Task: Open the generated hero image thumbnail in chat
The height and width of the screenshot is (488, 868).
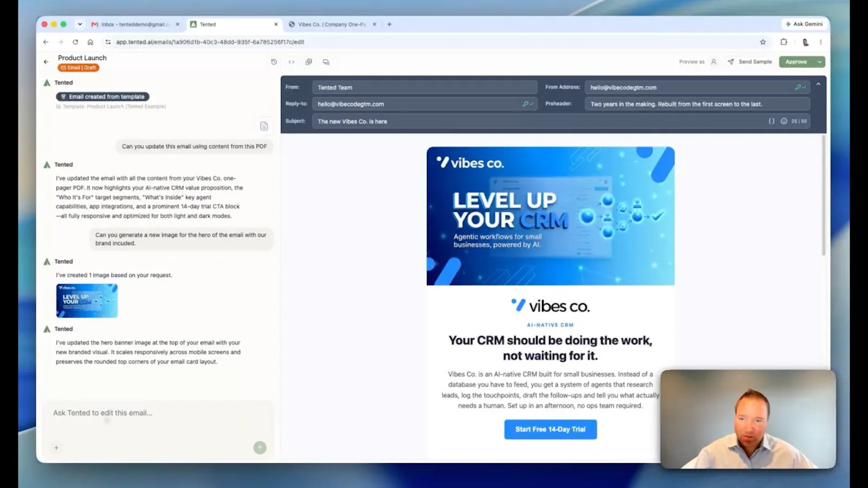Action: point(87,300)
